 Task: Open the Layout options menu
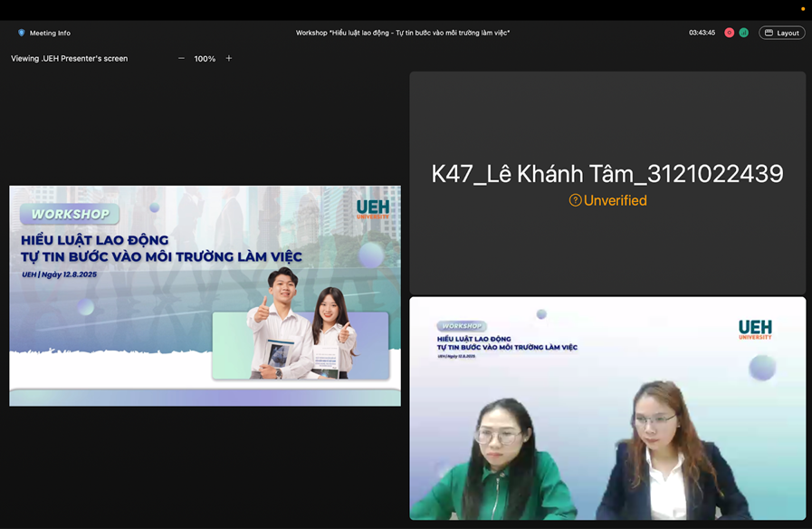tap(781, 33)
